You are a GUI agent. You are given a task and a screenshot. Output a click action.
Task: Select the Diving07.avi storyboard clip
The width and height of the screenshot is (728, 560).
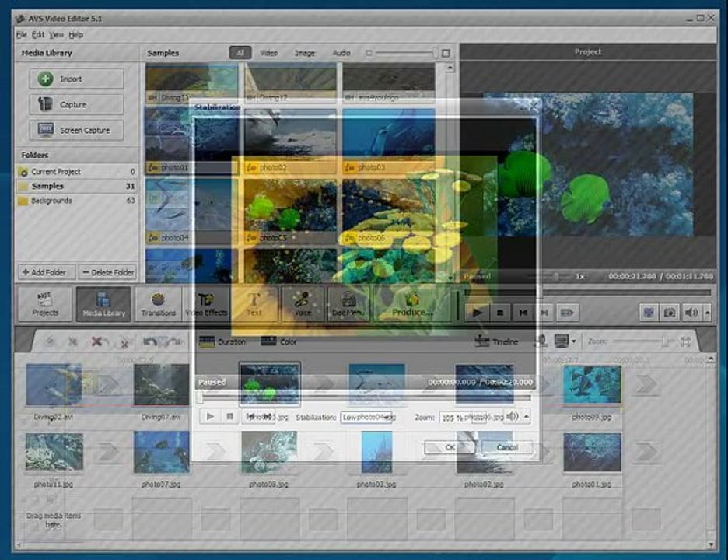(161, 386)
